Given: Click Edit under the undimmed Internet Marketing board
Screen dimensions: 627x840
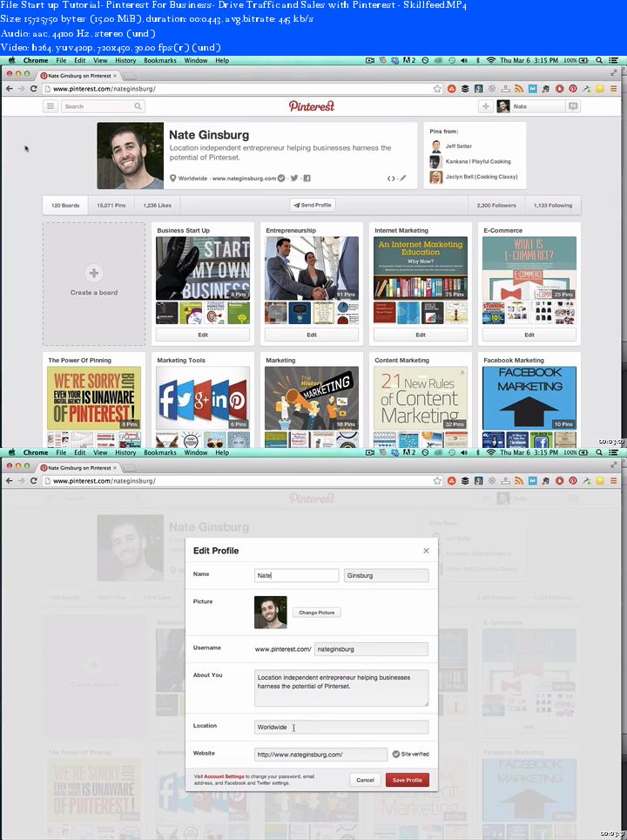Looking at the screenshot, I should (421, 335).
